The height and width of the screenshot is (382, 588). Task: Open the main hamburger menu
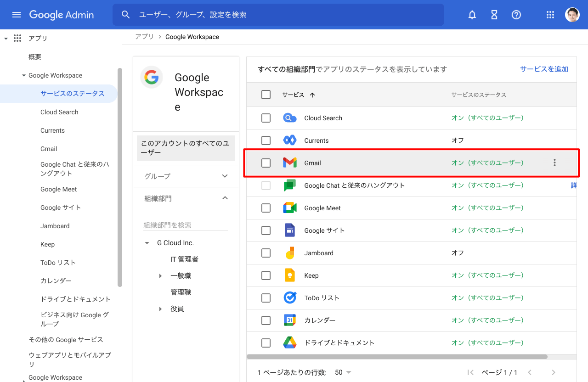point(17,15)
